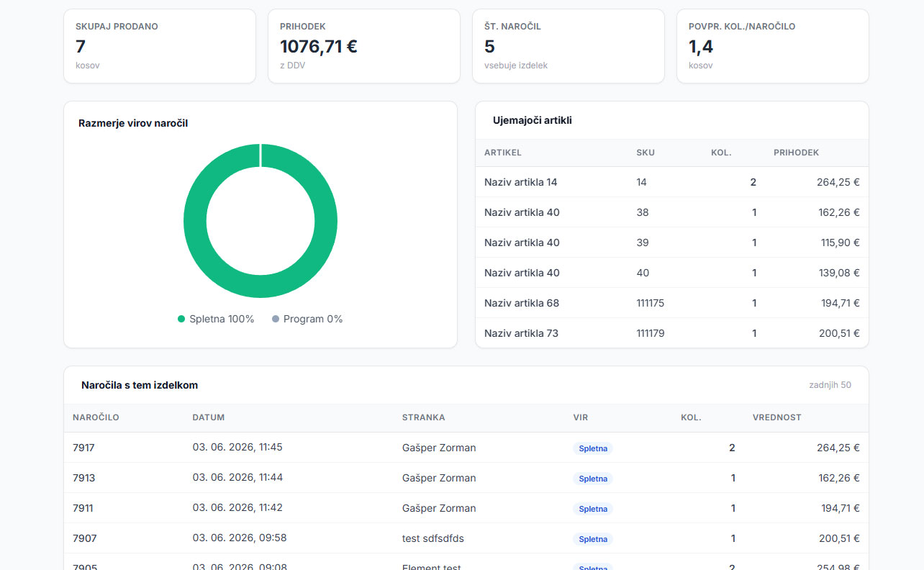924x570 pixels.
Task: Open order 7907 row
Action: click(466, 538)
